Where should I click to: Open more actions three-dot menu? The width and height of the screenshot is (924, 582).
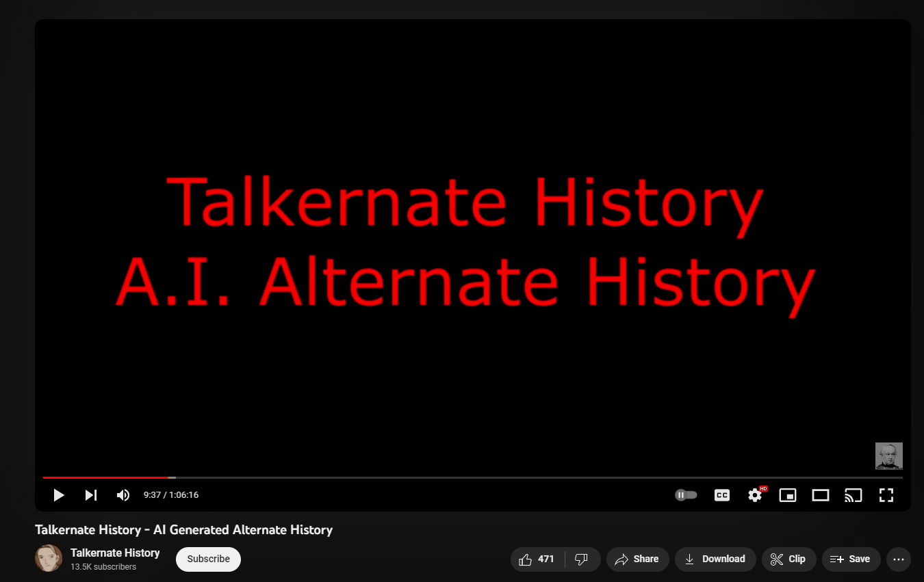[899, 559]
